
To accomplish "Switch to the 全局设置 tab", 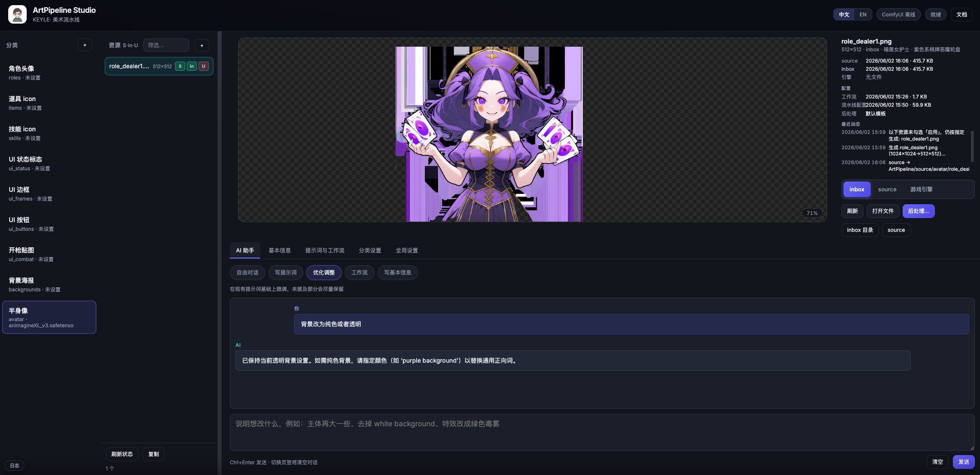I will click(407, 250).
